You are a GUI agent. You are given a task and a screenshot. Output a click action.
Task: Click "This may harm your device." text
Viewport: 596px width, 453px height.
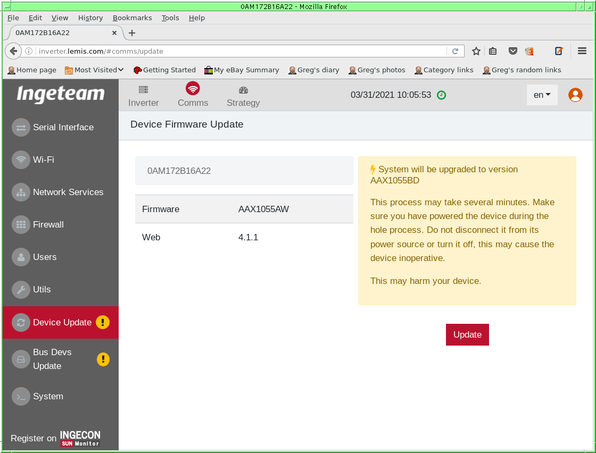[x=426, y=281]
